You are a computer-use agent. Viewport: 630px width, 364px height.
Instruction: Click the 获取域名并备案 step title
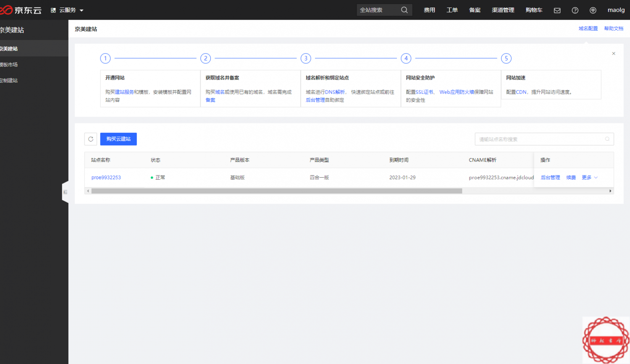pos(223,78)
